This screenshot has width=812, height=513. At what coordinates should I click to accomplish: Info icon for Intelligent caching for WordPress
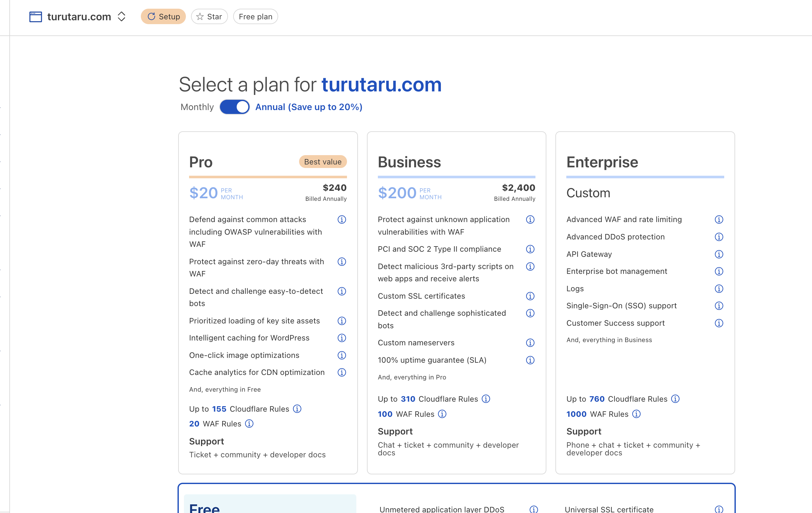[x=342, y=338]
